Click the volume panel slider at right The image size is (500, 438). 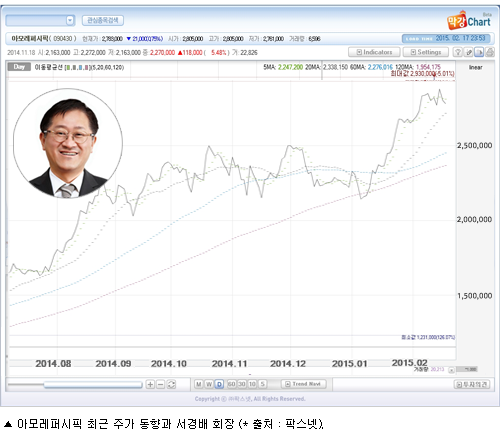467,369
